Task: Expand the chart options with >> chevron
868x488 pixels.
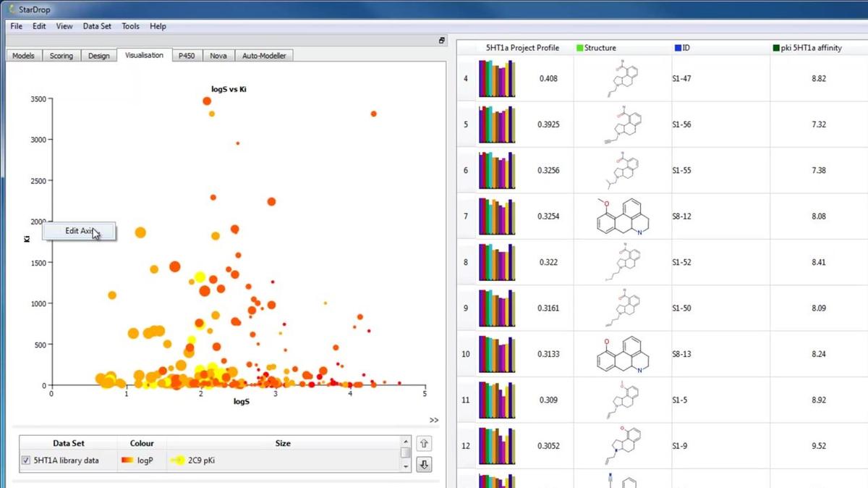Action: point(433,420)
